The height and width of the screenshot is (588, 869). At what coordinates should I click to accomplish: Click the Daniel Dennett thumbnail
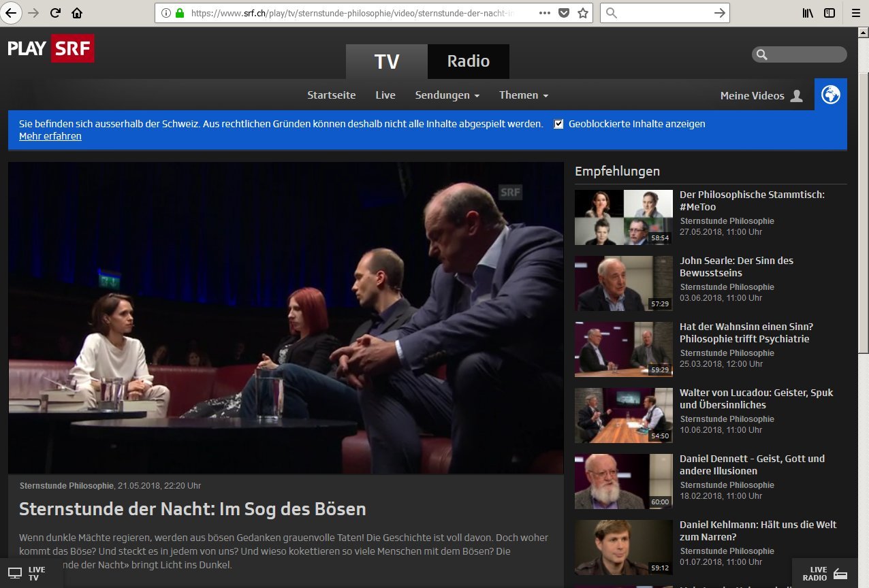coord(624,481)
